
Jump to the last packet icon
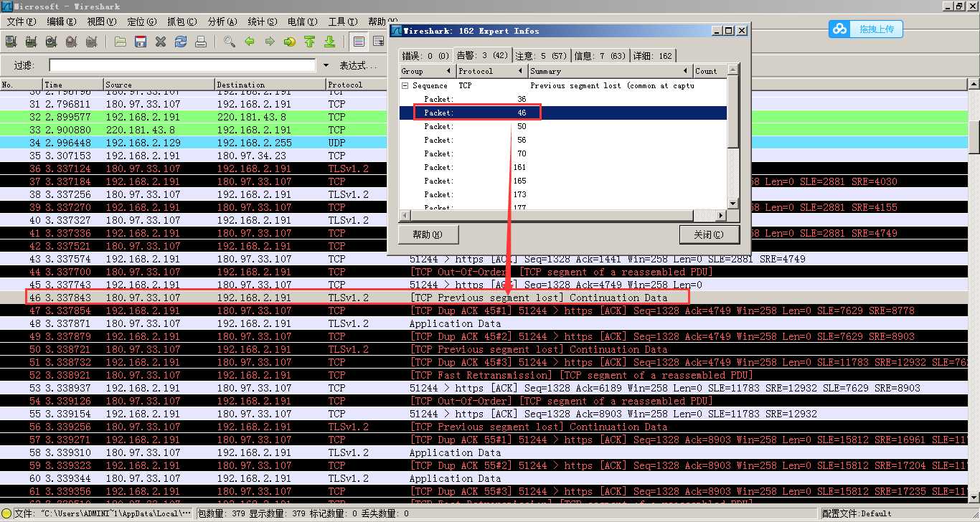click(x=330, y=42)
